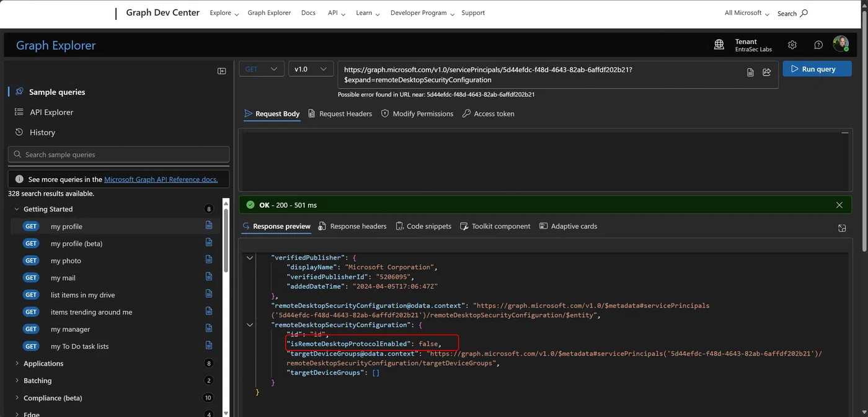Open docs icon for my profile (beta) query
This screenshot has width=868, height=417.
209,243
